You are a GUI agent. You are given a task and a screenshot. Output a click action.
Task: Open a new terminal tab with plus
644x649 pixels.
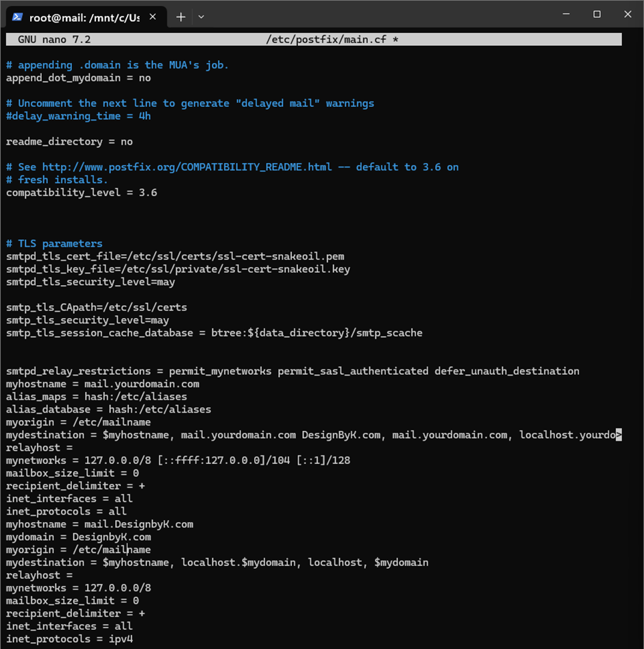[181, 17]
